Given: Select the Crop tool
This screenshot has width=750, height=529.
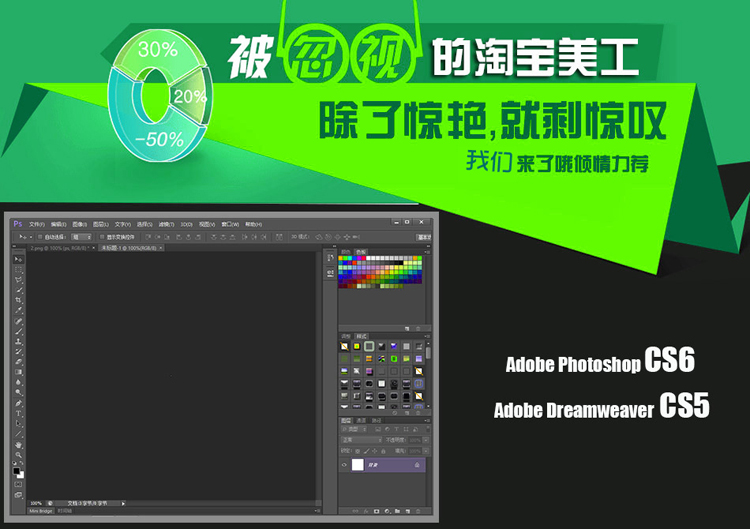Looking at the screenshot, I should (18, 300).
